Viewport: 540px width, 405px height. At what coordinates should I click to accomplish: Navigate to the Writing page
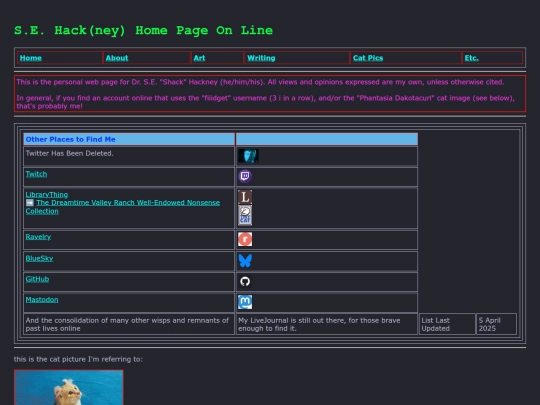[x=261, y=58]
